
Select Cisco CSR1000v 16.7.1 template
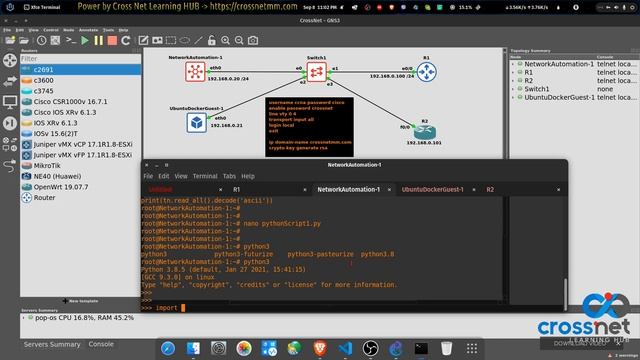pos(80,102)
